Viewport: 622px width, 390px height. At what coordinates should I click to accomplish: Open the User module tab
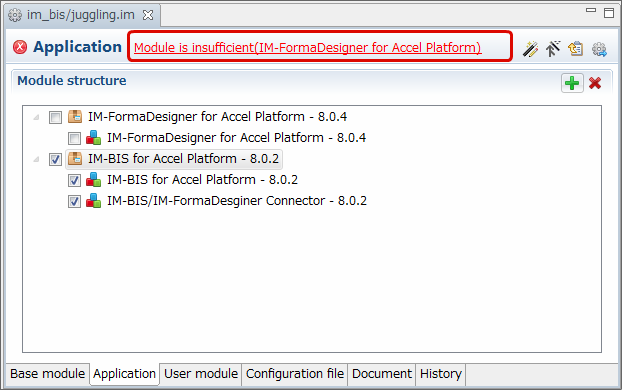pyautogui.click(x=201, y=374)
